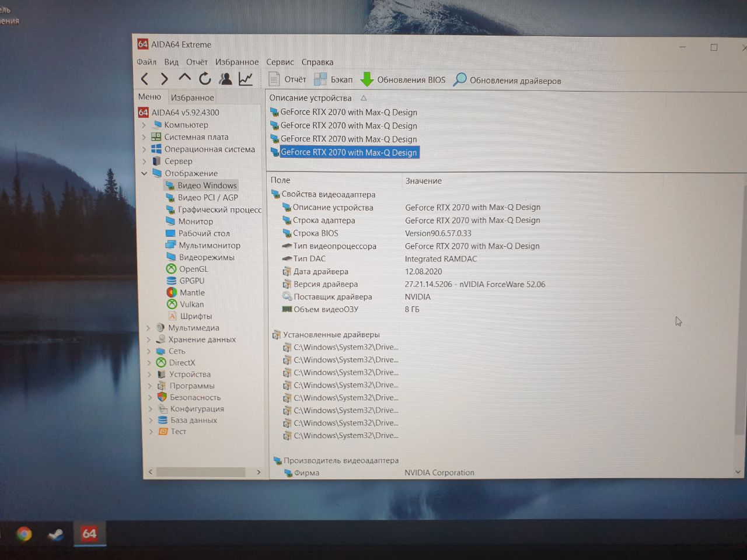Open the graph chart toolbar icon
The height and width of the screenshot is (560, 747).
[x=246, y=78]
